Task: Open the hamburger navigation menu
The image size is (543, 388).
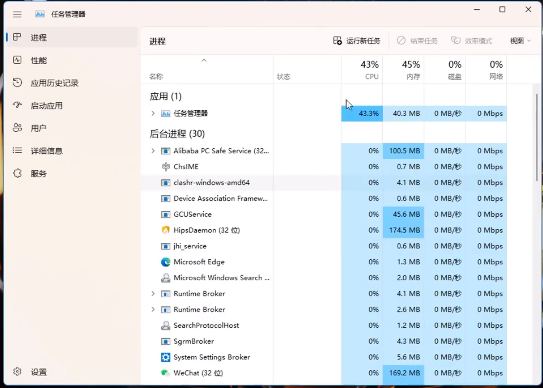Action: point(17,14)
